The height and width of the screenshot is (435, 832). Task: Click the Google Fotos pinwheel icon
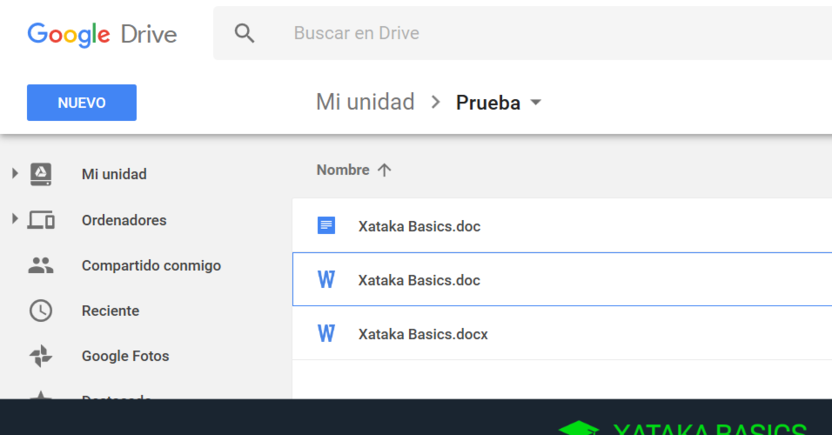tap(41, 356)
